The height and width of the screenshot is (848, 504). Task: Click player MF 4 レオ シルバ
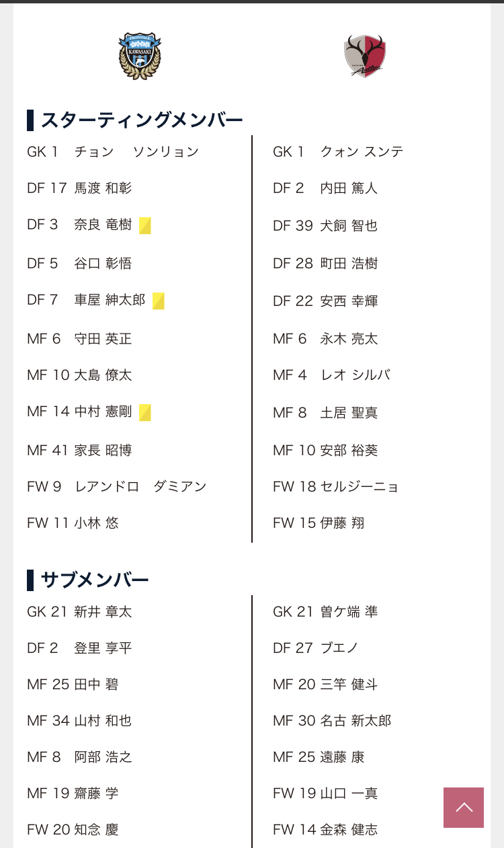coord(332,375)
